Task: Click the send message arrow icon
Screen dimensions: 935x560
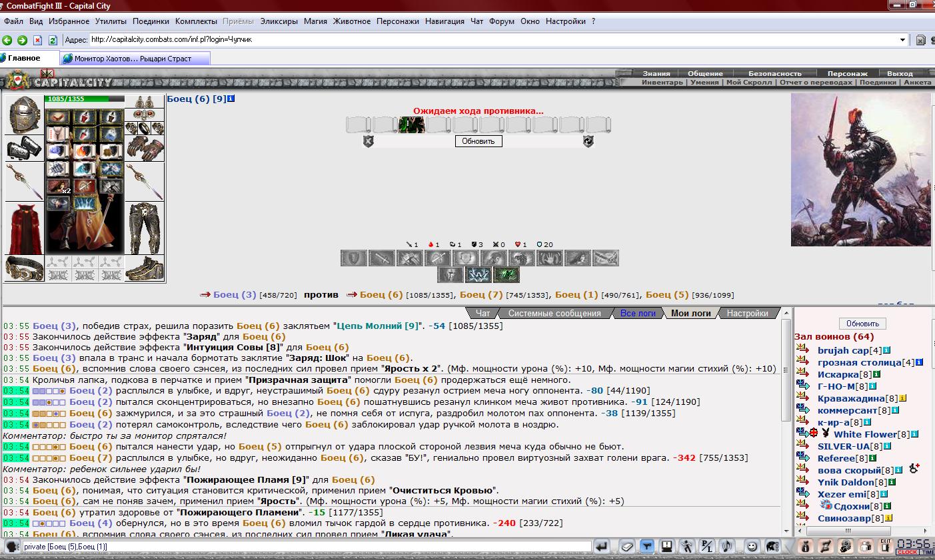Action: click(x=602, y=547)
